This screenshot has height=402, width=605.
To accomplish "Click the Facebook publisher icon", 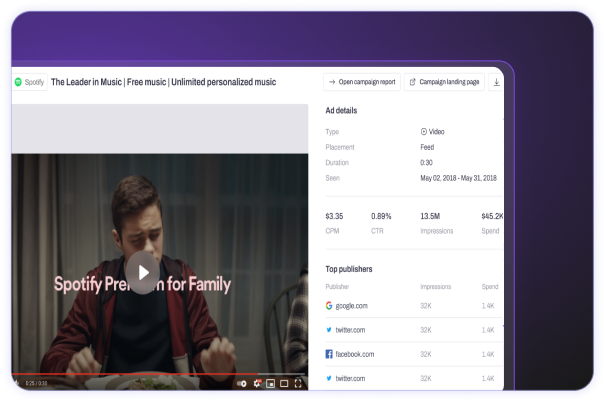I will point(329,354).
